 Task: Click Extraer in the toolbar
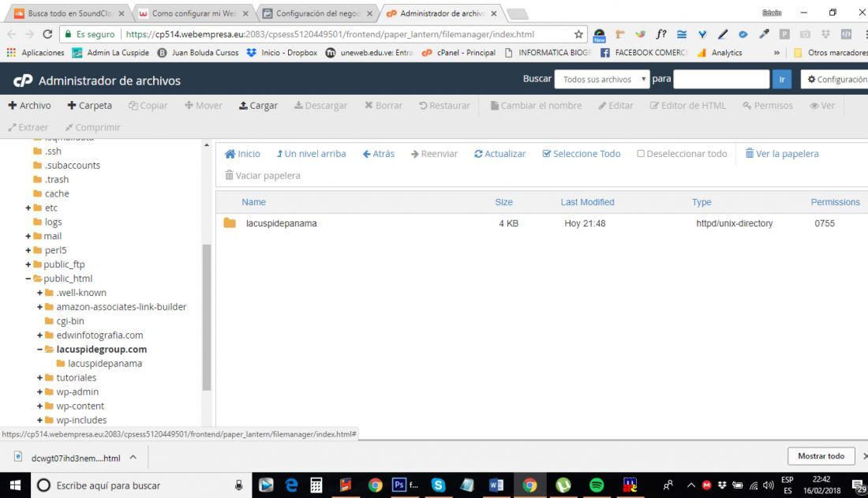tap(28, 127)
